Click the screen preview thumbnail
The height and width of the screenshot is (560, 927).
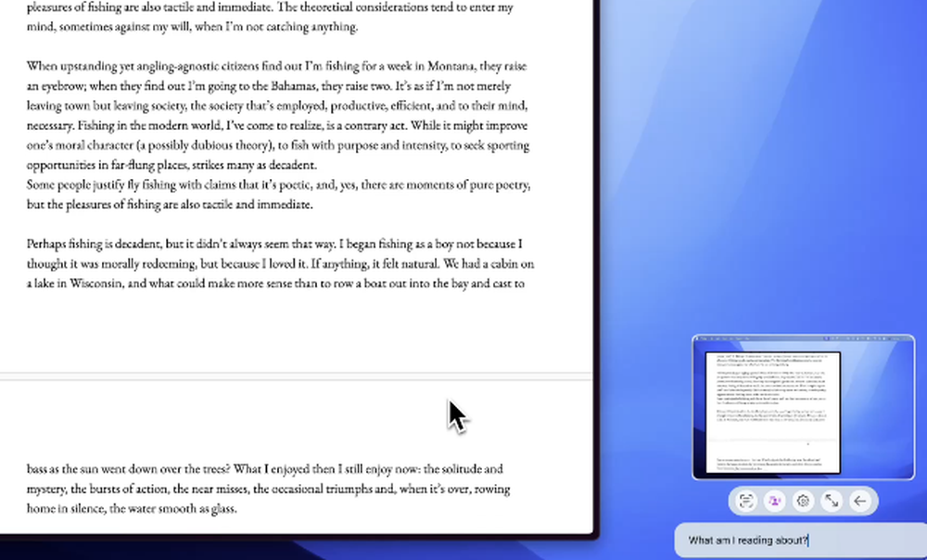[x=804, y=407]
